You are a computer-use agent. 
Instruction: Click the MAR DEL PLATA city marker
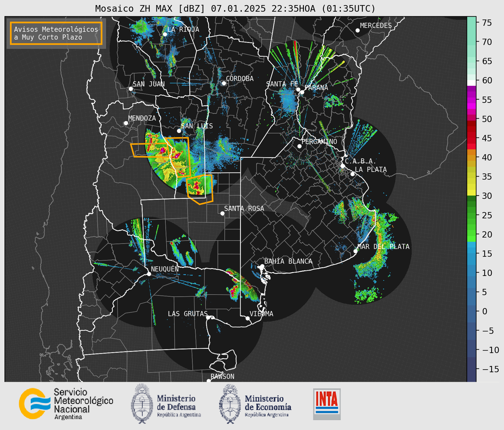click(x=355, y=251)
